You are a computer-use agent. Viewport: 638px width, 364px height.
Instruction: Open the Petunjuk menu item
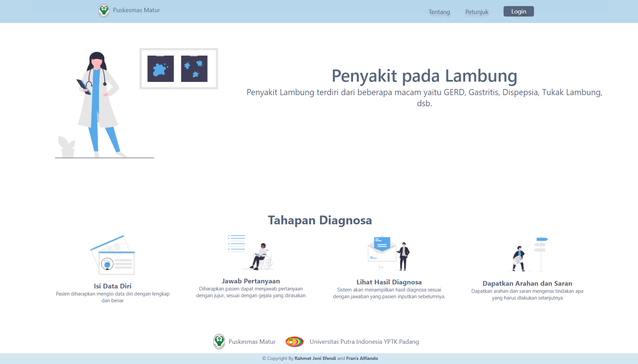tap(477, 12)
